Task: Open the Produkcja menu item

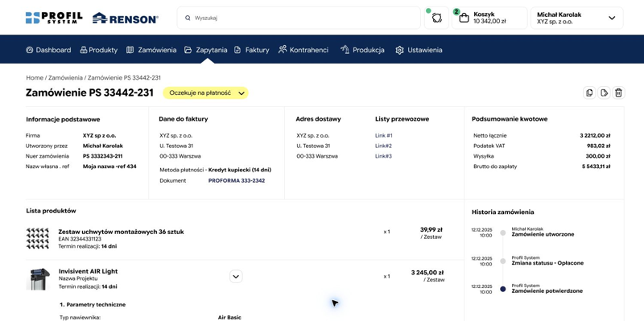Action: (x=362, y=50)
